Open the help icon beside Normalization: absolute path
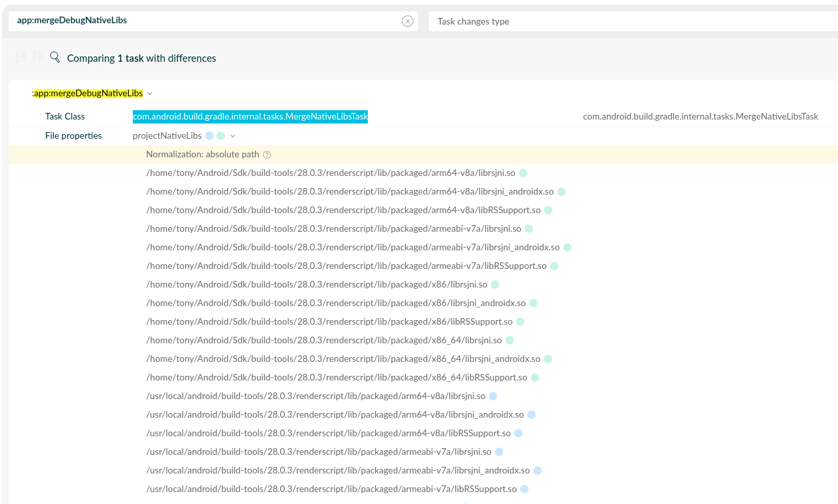The width and height of the screenshot is (838, 504). point(267,155)
